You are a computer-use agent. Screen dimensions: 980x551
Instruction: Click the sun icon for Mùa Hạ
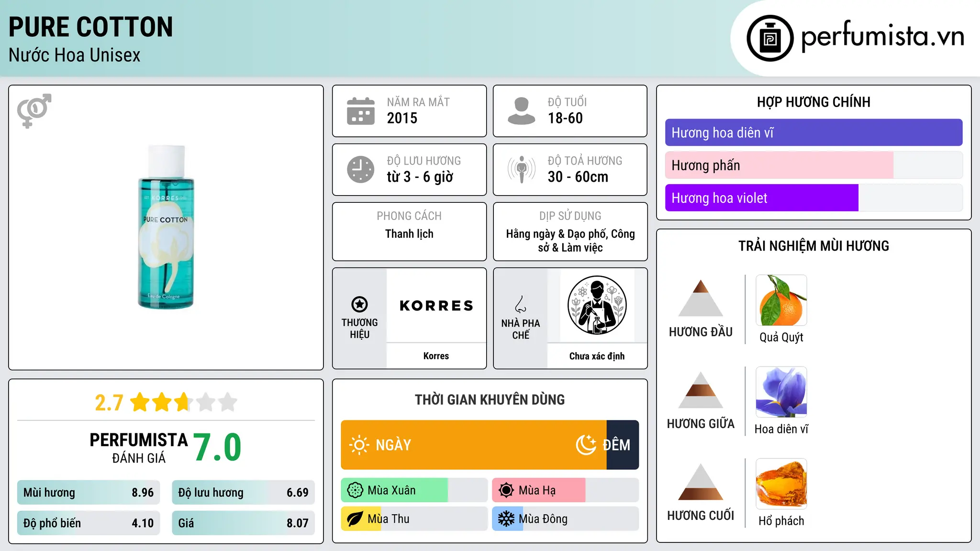(x=506, y=490)
